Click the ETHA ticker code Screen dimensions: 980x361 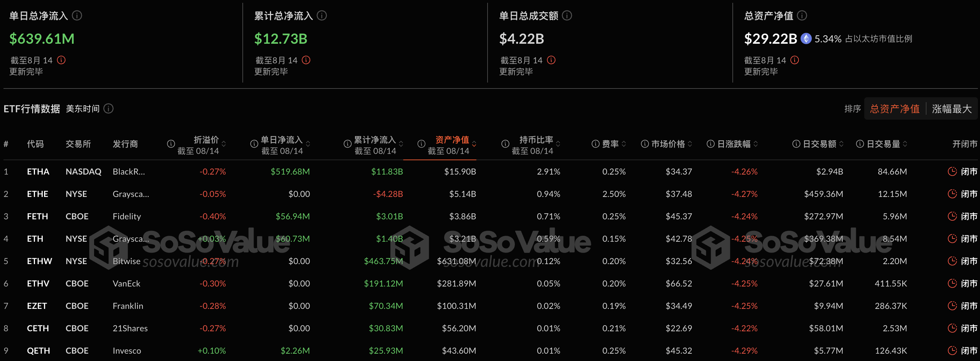[38, 171]
